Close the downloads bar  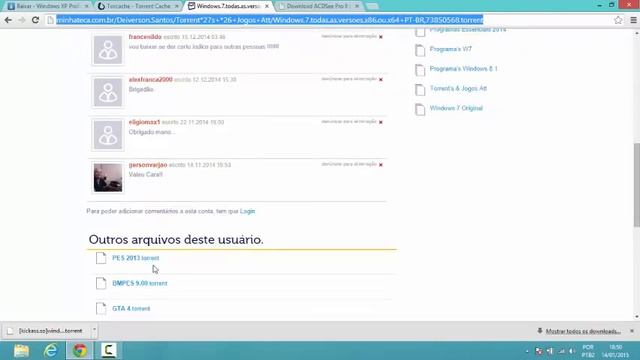pos(632,331)
